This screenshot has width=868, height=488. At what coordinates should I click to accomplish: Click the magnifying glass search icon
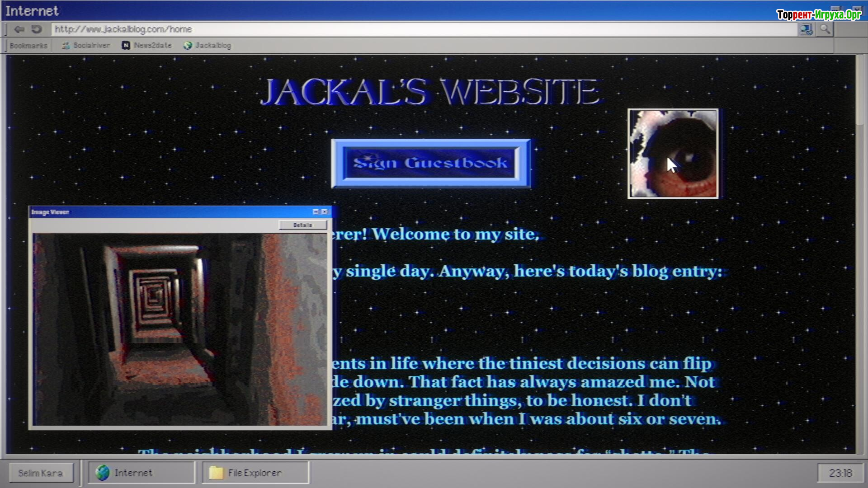(825, 30)
